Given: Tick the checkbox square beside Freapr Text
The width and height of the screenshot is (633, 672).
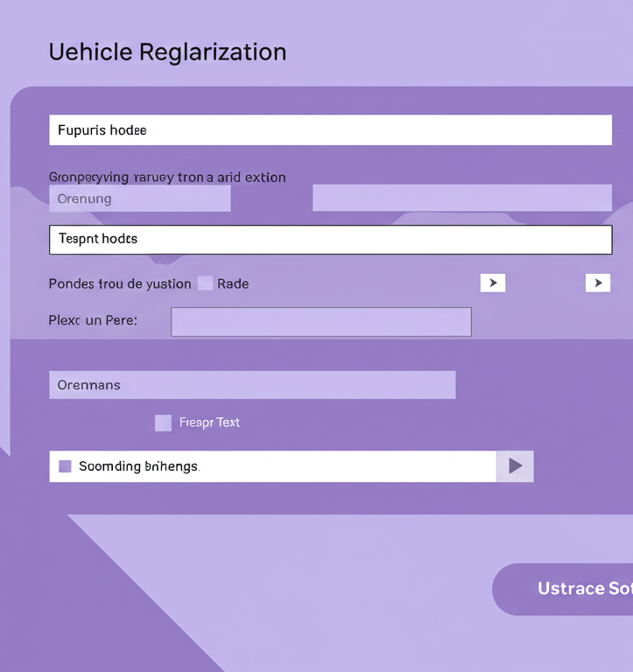Looking at the screenshot, I should tap(163, 423).
